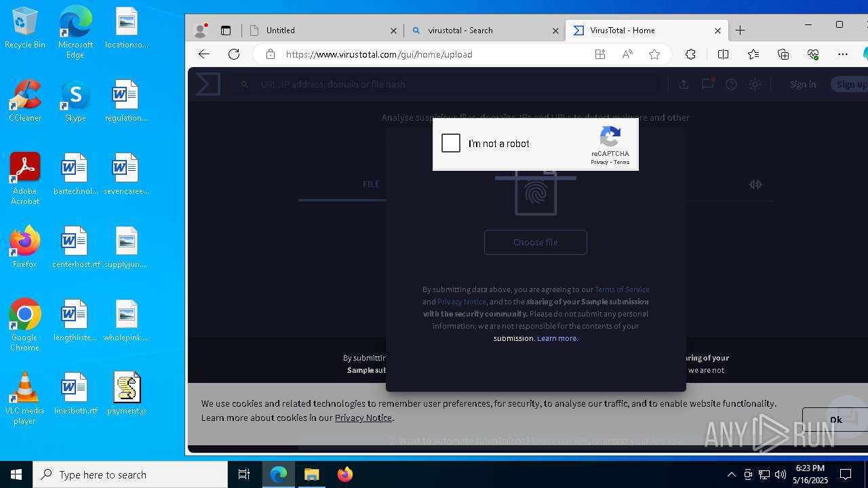Open Windows Start menu
The height and width of the screenshot is (488, 868).
pos(16,474)
